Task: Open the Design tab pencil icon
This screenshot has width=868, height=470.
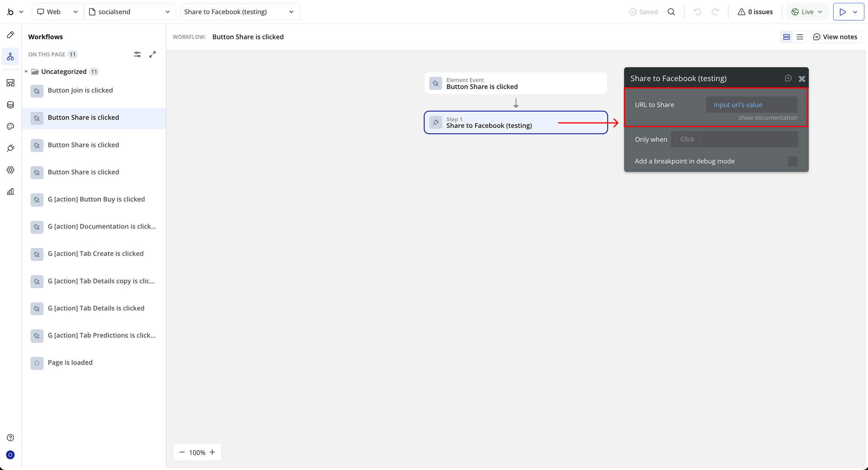Action: coord(11,35)
